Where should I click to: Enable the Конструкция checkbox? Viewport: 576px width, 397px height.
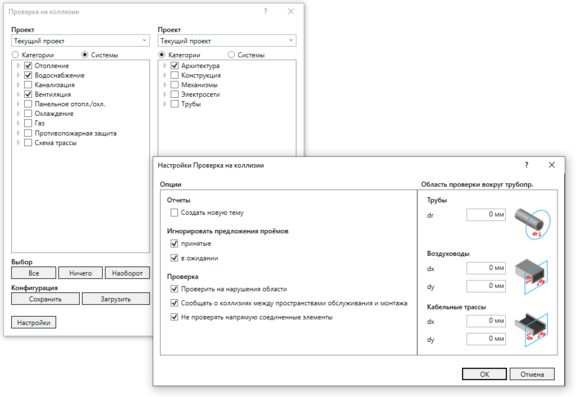coord(174,75)
